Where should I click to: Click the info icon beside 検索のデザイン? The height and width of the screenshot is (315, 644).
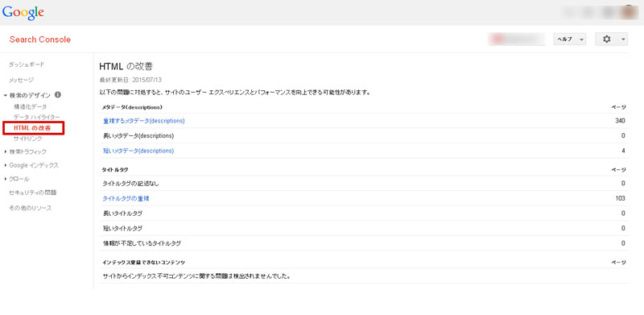click(58, 95)
